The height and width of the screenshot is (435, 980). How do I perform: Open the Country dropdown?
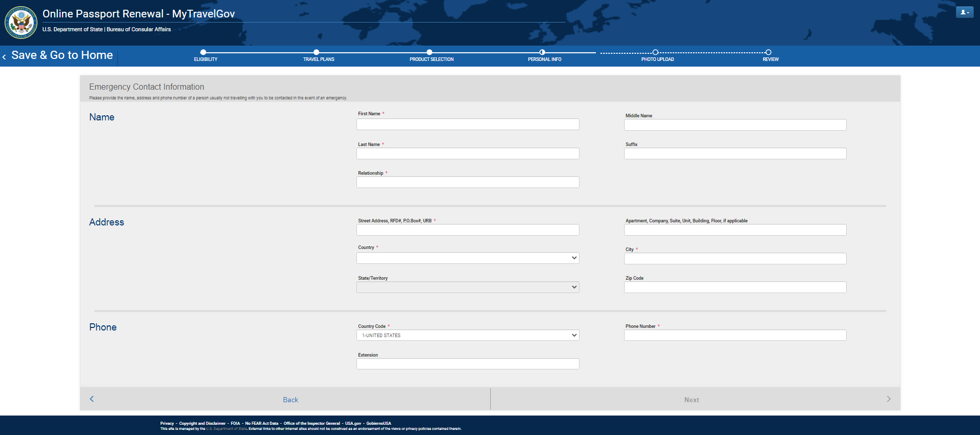tap(468, 258)
